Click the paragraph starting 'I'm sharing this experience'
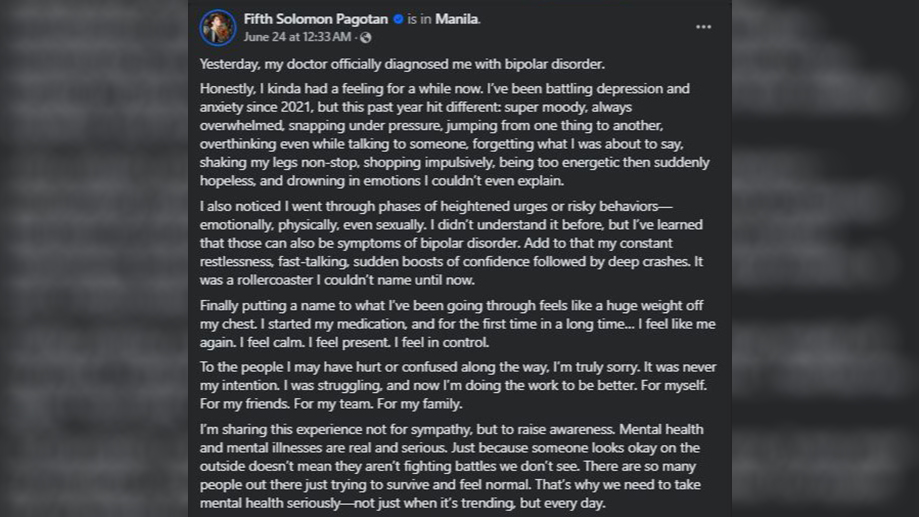 [451, 467]
